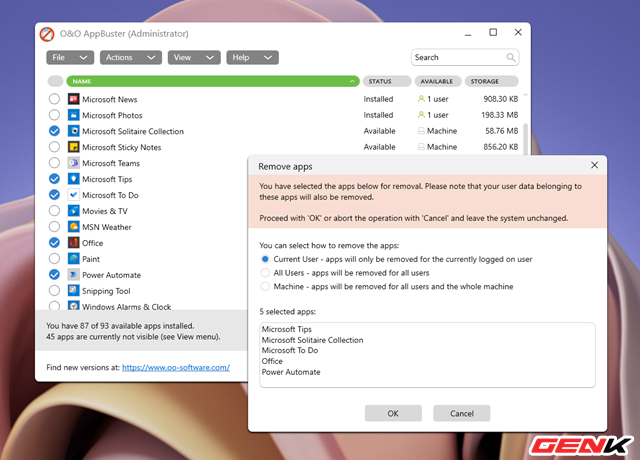
Task: Click the user icon in Microsoft Photos row
Action: [421, 115]
